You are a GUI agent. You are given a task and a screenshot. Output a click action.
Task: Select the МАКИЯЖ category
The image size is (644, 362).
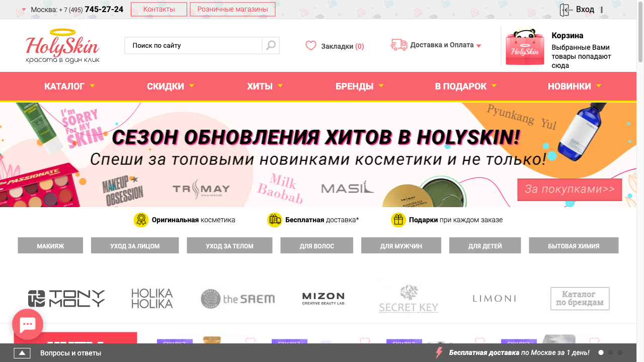point(50,246)
